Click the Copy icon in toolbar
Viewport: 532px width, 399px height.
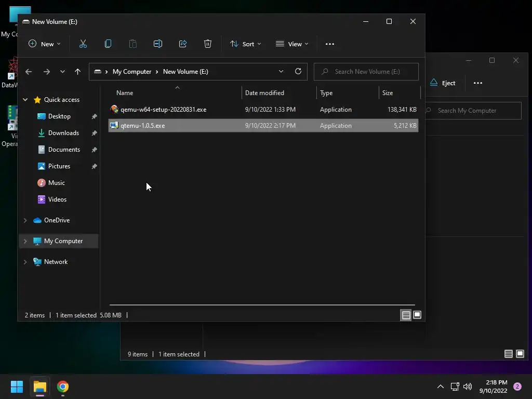click(108, 44)
